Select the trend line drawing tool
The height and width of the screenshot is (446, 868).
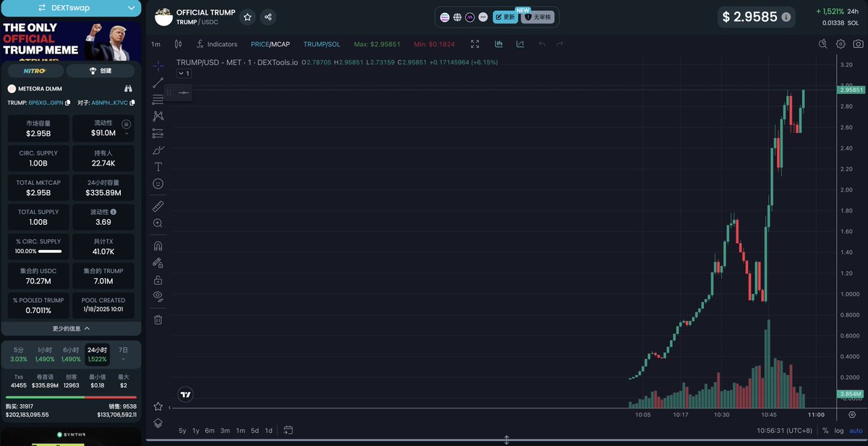(158, 82)
